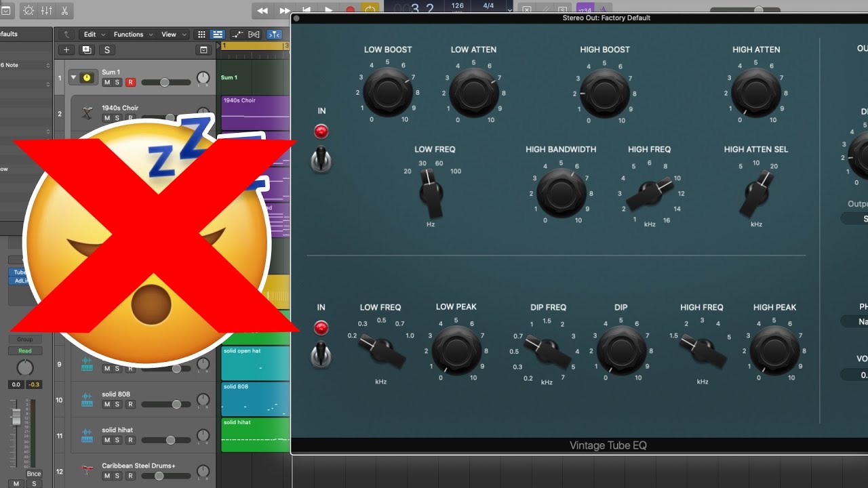Click the channel strip Mute M button
The height and width of the screenshot is (488, 868).
[15, 483]
